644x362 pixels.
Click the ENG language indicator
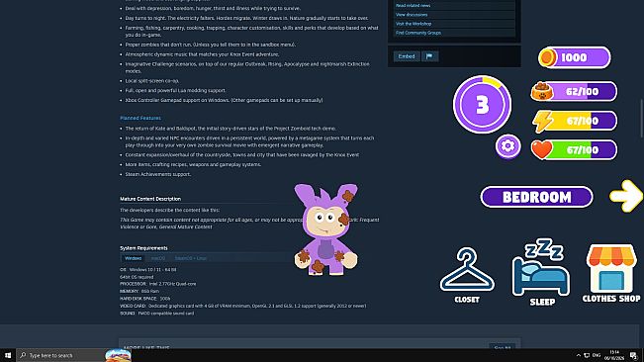pyautogui.click(x=597, y=355)
